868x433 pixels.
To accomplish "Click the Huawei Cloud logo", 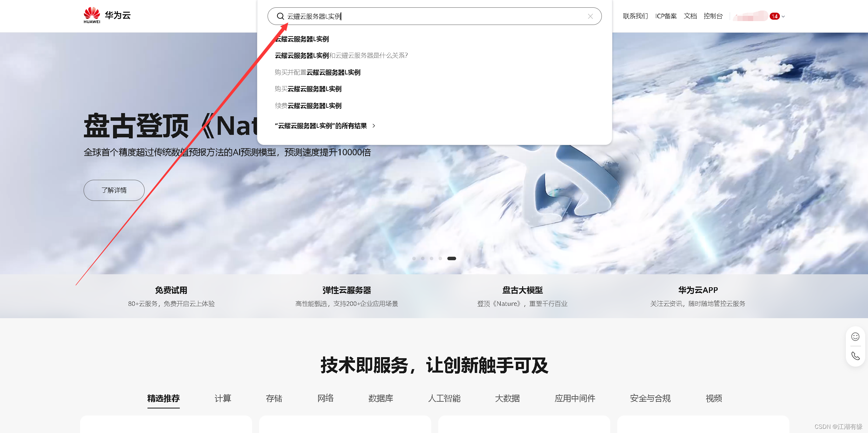I will click(106, 15).
